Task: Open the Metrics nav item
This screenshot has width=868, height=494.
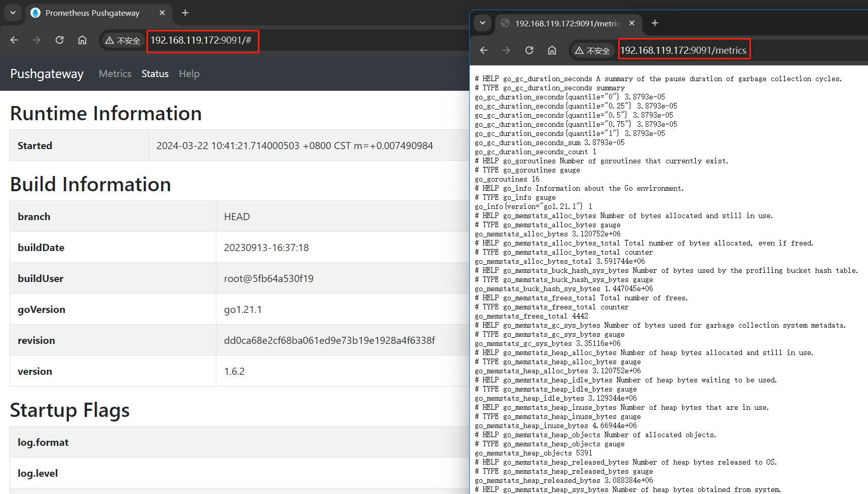Action: 115,74
